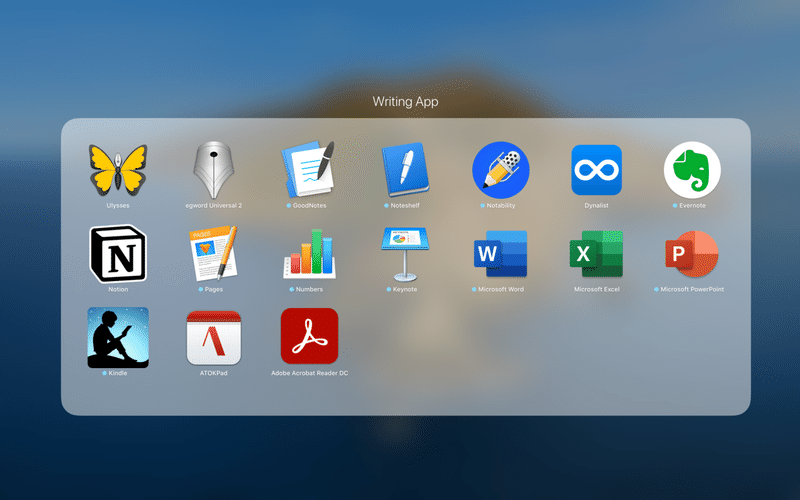Launch ATOKPad notepad icon

click(213, 337)
